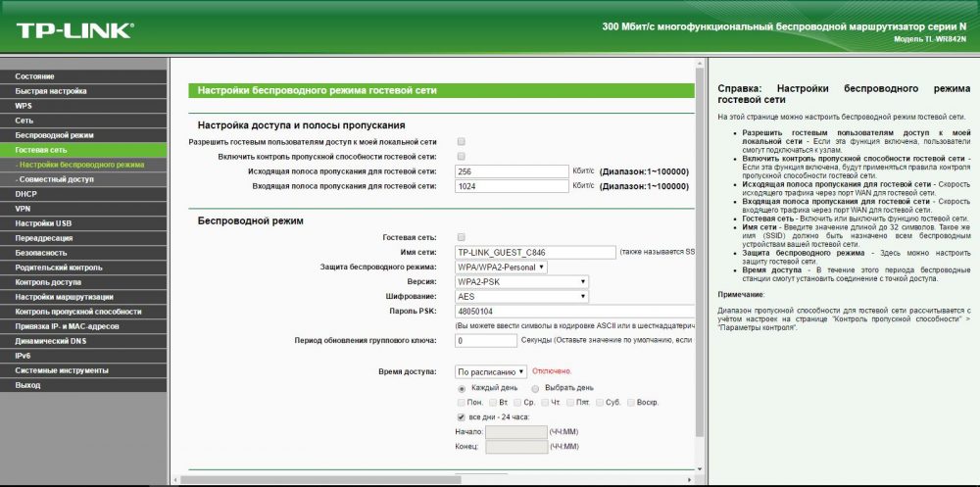Click the Пароль PSK input field
The width and height of the screenshot is (980, 487).
(575, 312)
